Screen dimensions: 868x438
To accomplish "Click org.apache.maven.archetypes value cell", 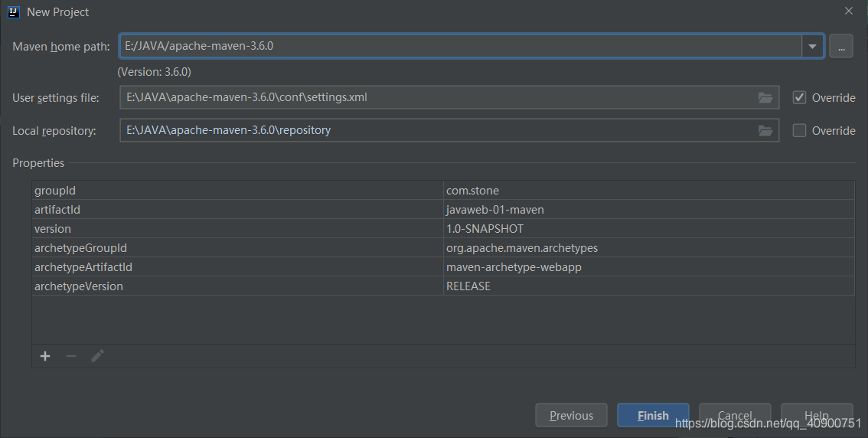I will [x=649, y=248].
